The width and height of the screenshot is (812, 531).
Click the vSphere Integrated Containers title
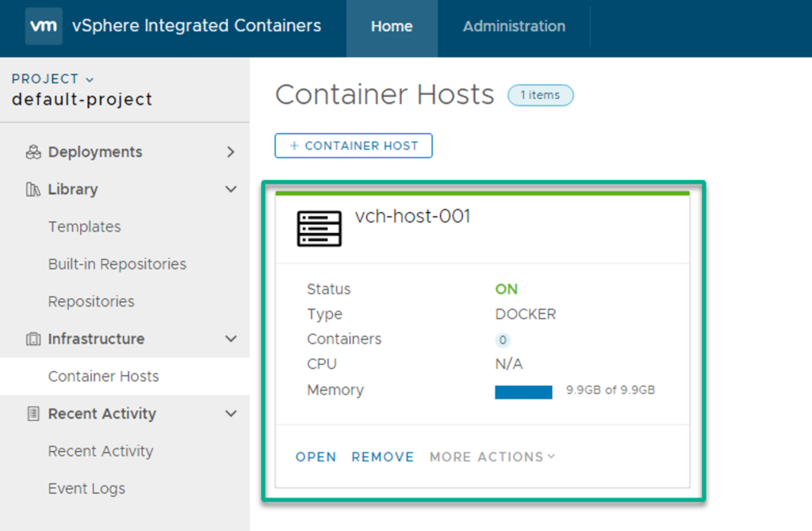coord(197,26)
